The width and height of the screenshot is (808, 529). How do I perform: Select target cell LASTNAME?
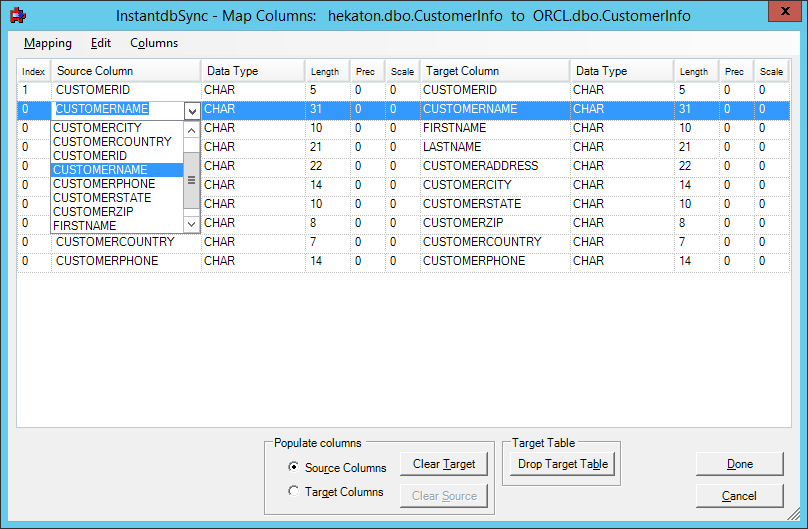[495, 147]
